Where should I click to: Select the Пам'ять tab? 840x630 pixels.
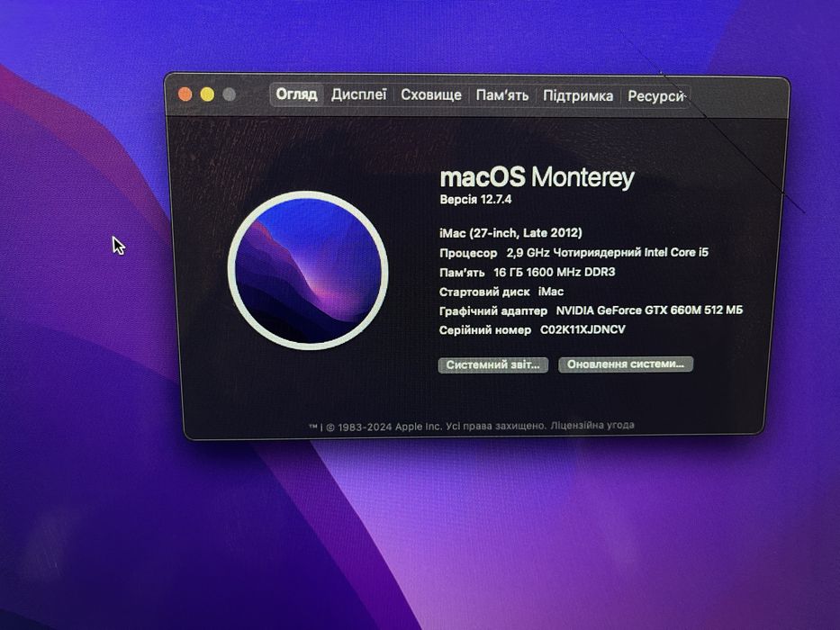[502, 96]
